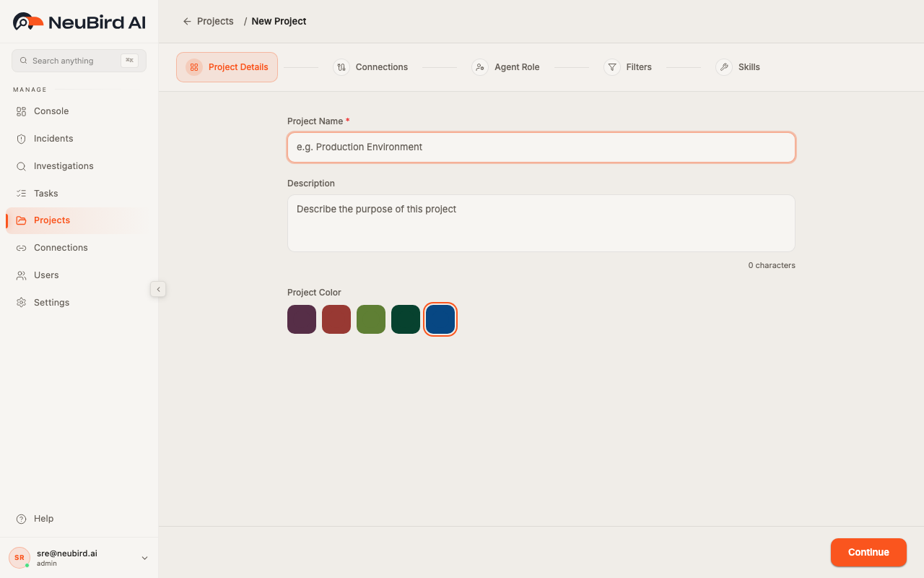Image resolution: width=924 pixels, height=578 pixels.
Task: Expand the sre@neubird.ai account menu
Action: (x=144, y=557)
